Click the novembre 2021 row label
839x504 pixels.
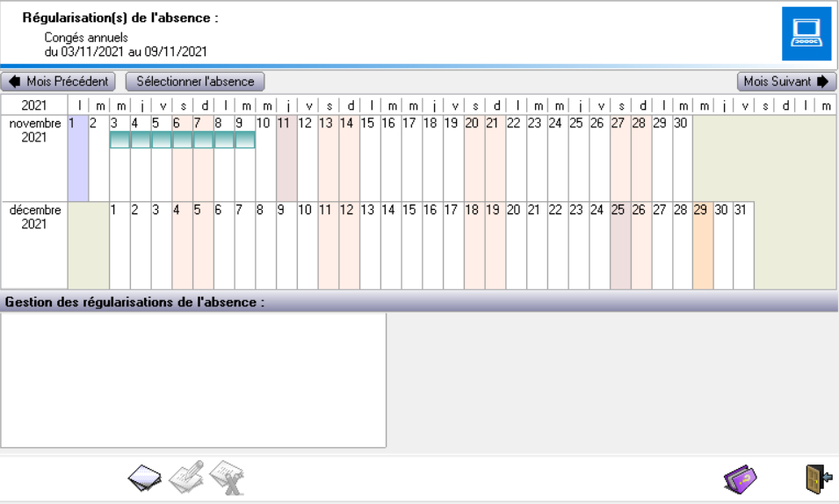click(x=35, y=130)
